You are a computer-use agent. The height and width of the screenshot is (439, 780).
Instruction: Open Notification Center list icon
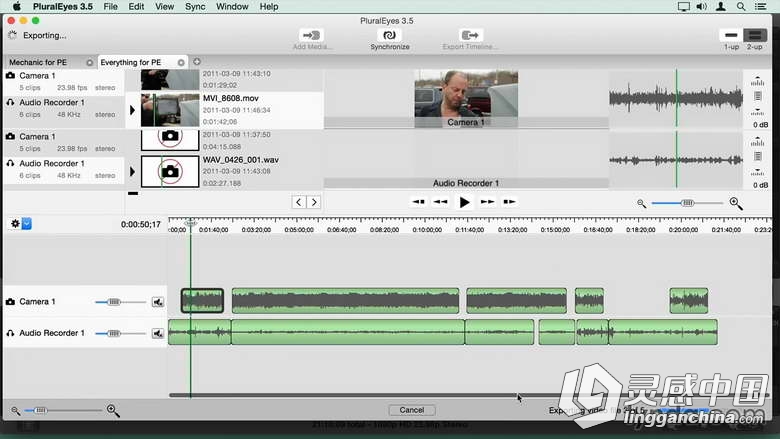(x=760, y=6)
